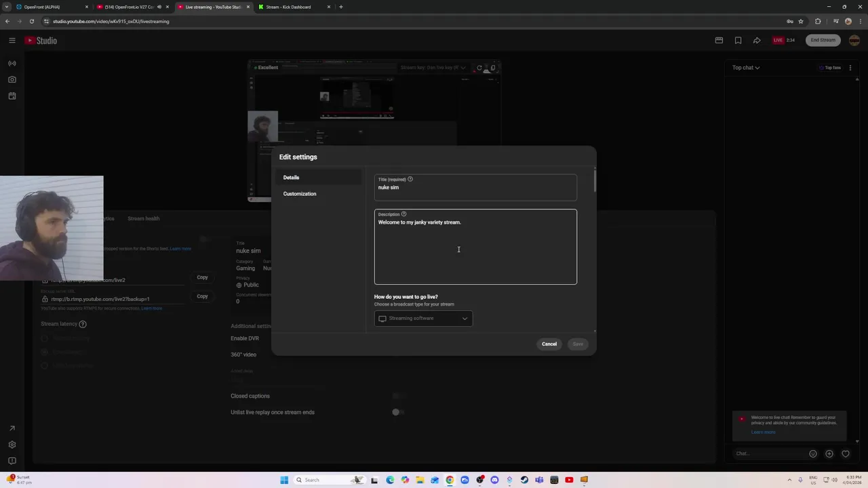This screenshot has height=488, width=868.
Task: Open Learn more link in chat notice
Action: point(763,432)
